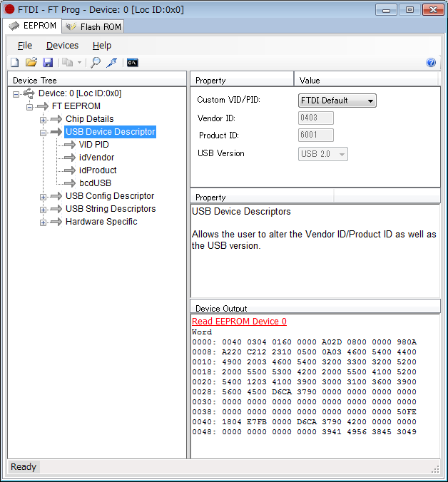Open the dropdown arrow beside the copy icon
The width and height of the screenshot is (448, 482).
79,63
